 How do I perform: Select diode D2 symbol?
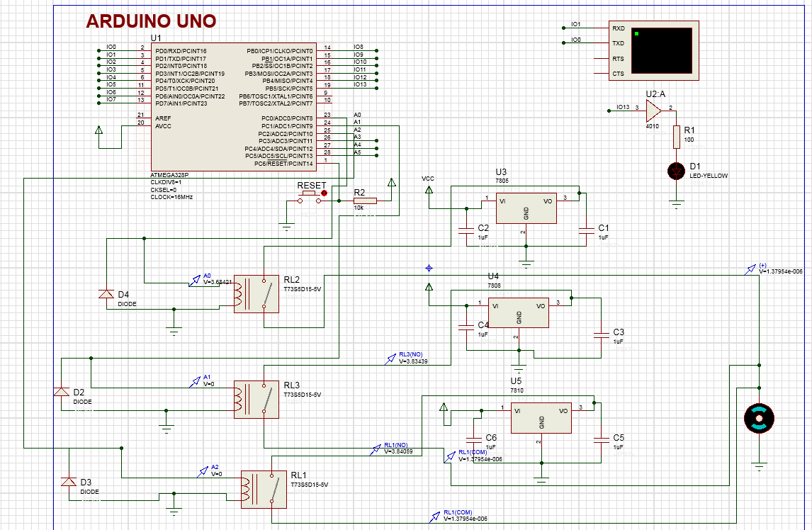point(62,392)
